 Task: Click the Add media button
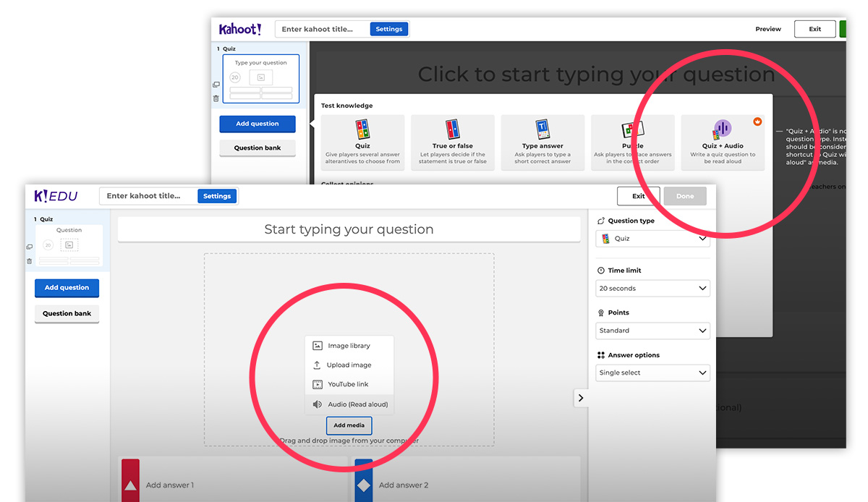[349, 425]
